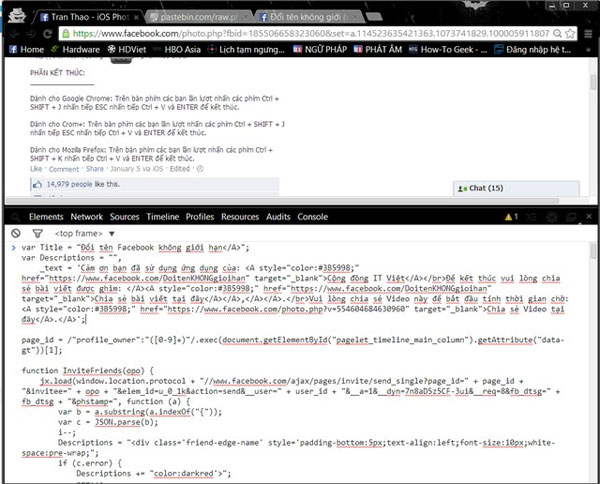
Task: Click the 'function InviteFriends(opo) {' code line
Action: pyautogui.click(x=88, y=371)
